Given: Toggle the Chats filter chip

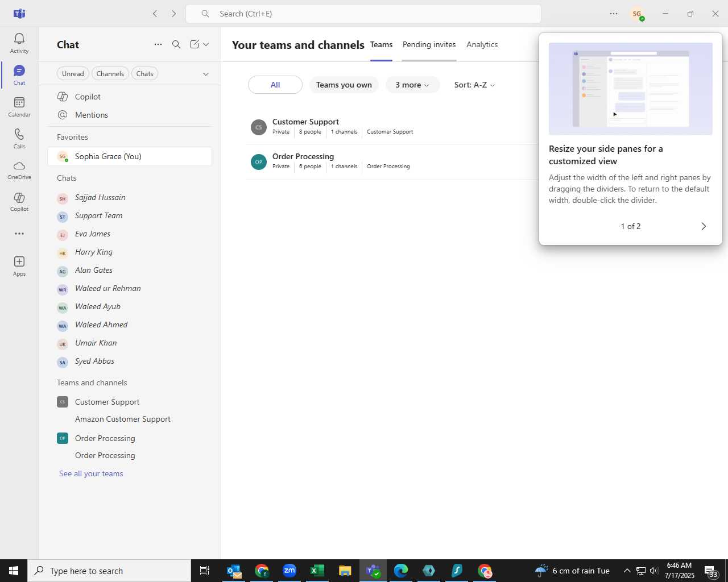Looking at the screenshot, I should click(144, 74).
